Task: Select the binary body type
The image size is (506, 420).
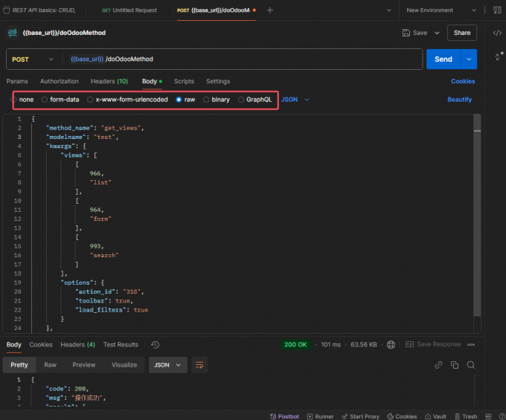Action: 217,100
